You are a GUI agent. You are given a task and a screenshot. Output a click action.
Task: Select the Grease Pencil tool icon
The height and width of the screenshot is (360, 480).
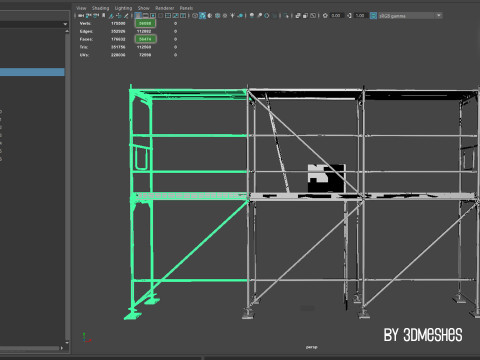(x=126, y=16)
